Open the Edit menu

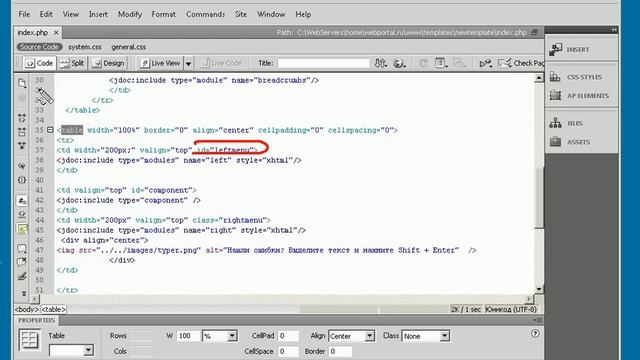pos(46,14)
